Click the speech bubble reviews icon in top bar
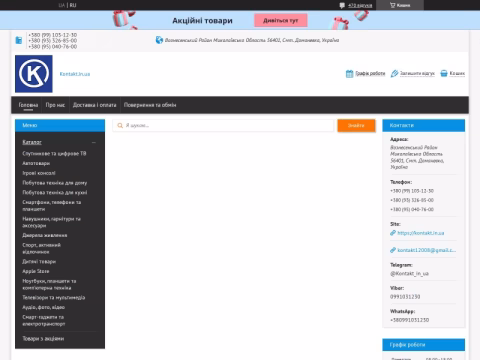The height and width of the screenshot is (360, 480). (x=342, y=5)
